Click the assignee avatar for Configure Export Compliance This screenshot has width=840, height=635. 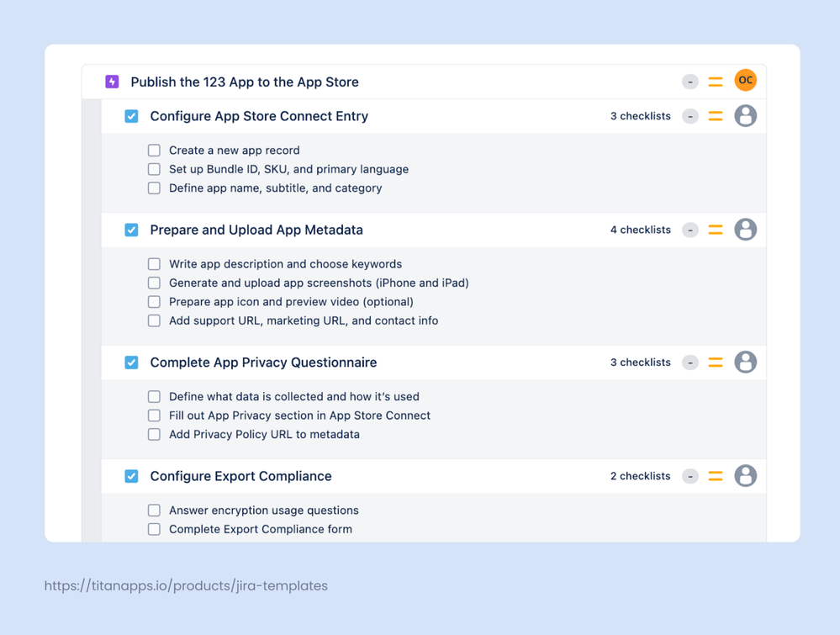click(x=746, y=476)
